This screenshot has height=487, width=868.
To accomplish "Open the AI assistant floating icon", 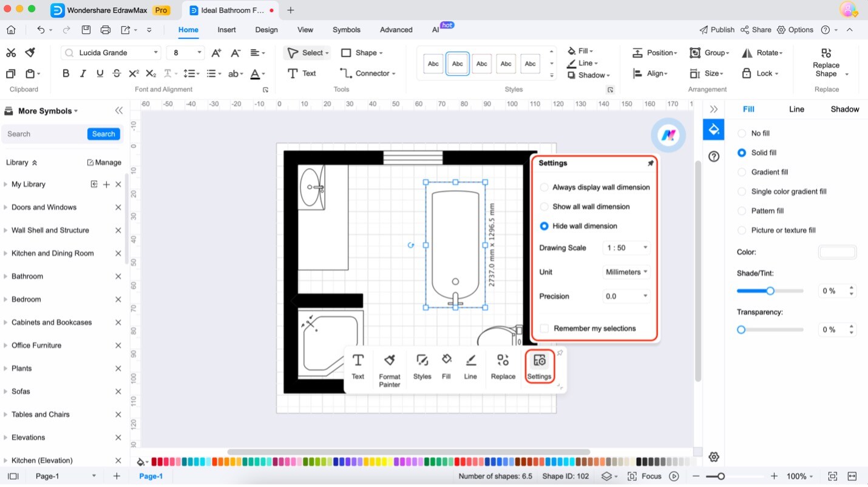I will click(668, 135).
